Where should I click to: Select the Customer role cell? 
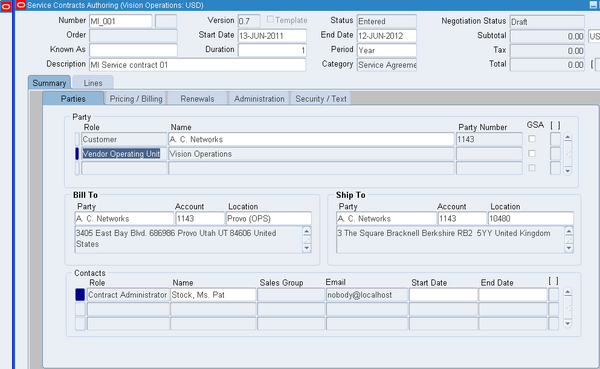(x=124, y=139)
